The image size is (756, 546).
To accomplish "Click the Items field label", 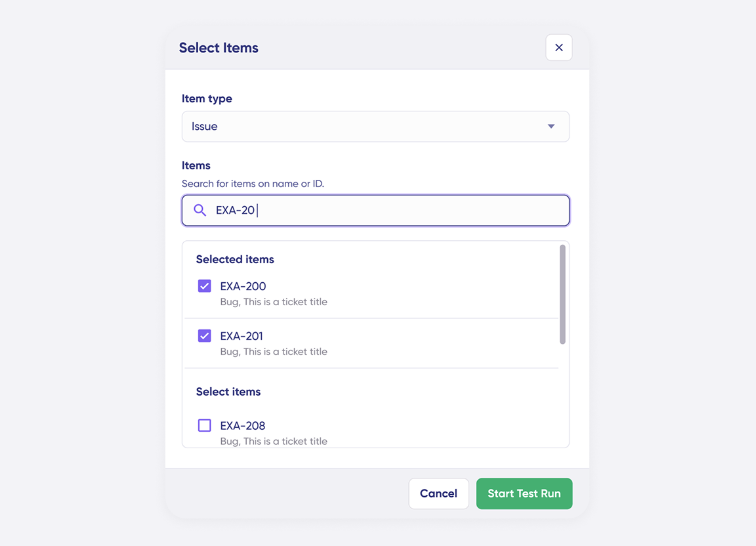I will [196, 165].
